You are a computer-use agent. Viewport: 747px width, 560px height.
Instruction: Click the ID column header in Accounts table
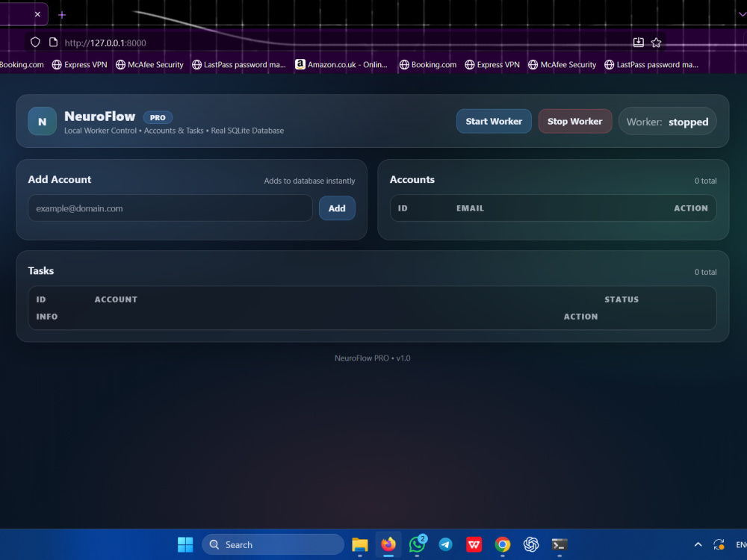[x=403, y=208]
